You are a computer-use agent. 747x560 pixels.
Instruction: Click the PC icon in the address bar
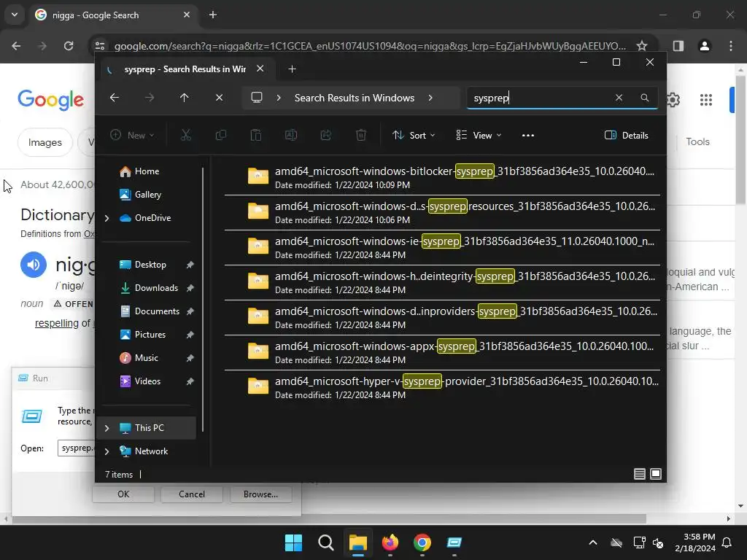click(x=257, y=98)
